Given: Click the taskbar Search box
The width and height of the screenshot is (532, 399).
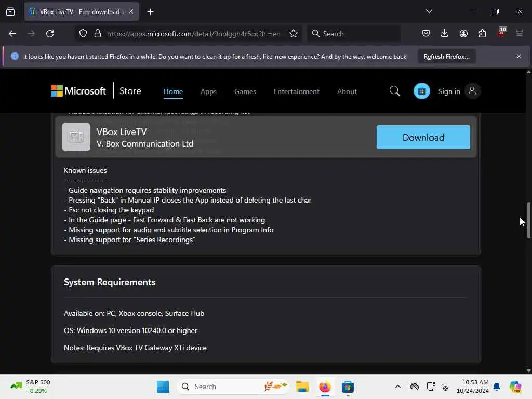Looking at the screenshot, I should [233, 387].
